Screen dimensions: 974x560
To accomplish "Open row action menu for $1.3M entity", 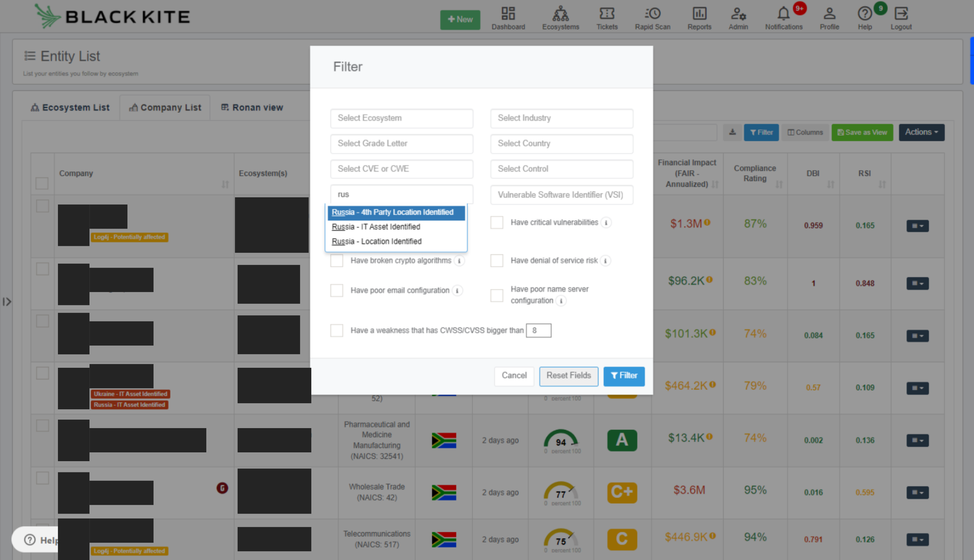I will point(918,226).
